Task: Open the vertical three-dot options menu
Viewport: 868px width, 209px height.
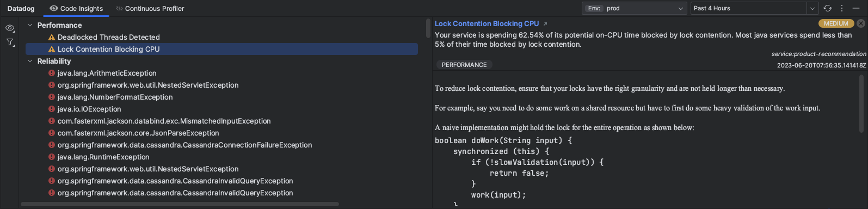Action: 842,8
